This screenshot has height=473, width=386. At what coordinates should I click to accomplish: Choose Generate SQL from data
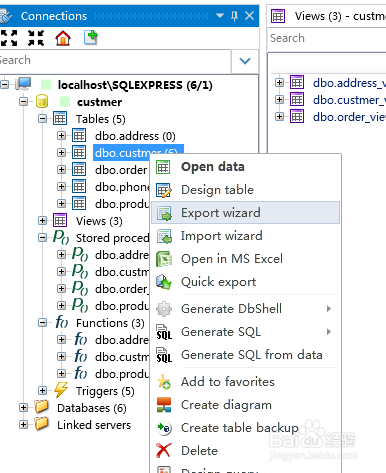(x=245, y=355)
